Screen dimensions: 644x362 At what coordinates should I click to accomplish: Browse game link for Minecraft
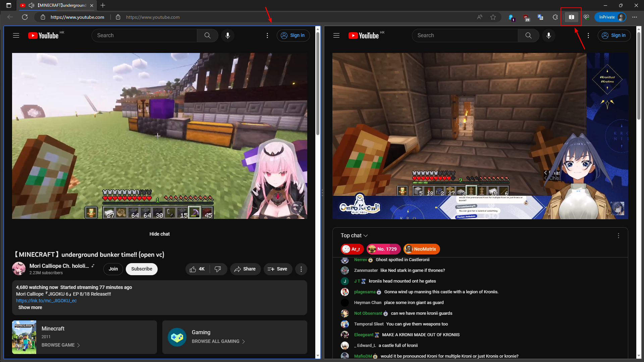point(61,345)
